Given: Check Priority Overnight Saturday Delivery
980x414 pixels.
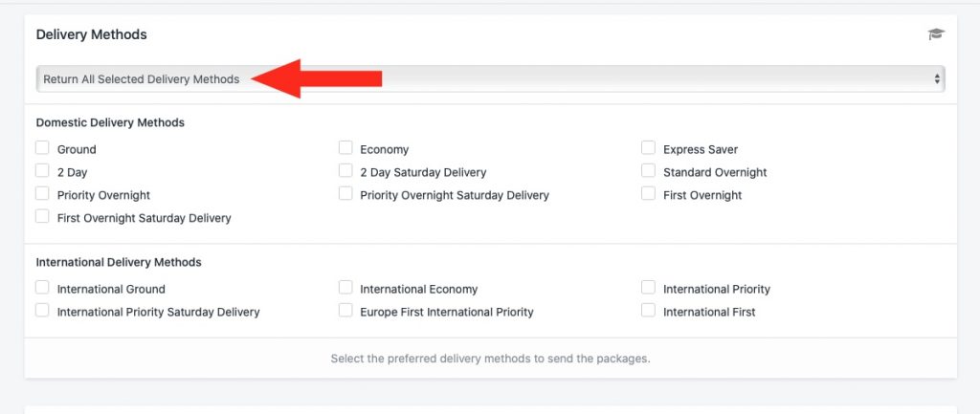Looking at the screenshot, I should [345, 193].
